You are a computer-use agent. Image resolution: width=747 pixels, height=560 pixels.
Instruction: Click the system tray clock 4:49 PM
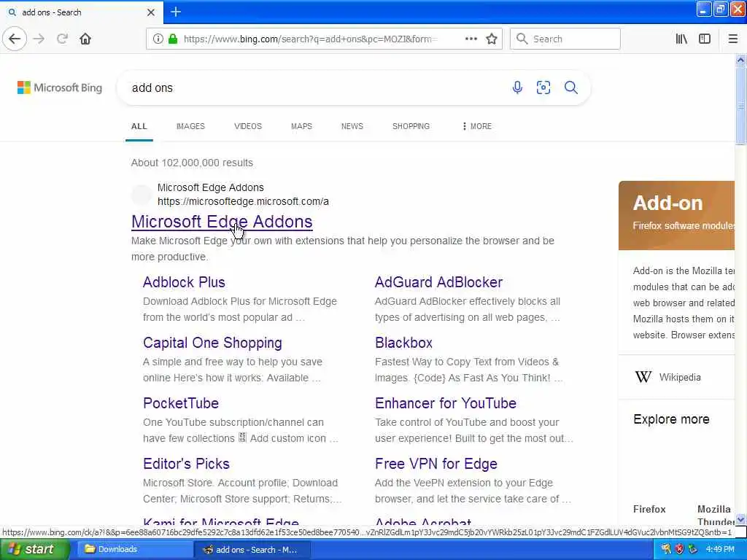720,550
